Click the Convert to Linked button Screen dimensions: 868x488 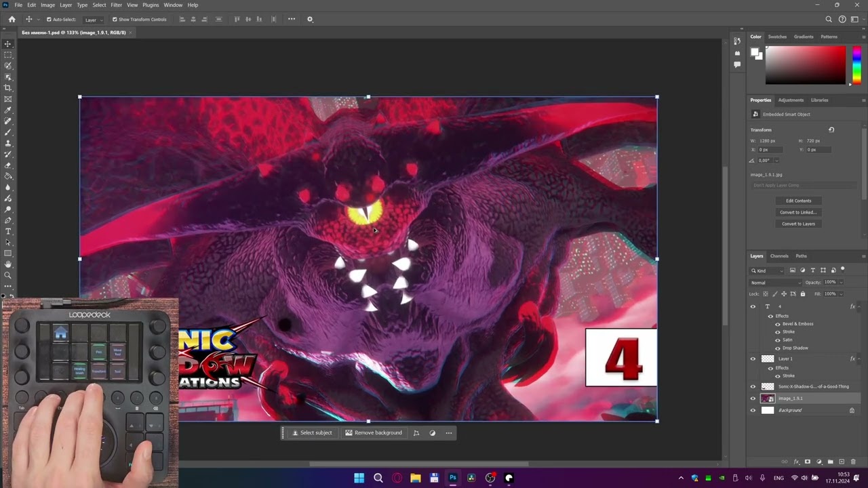[x=798, y=212]
